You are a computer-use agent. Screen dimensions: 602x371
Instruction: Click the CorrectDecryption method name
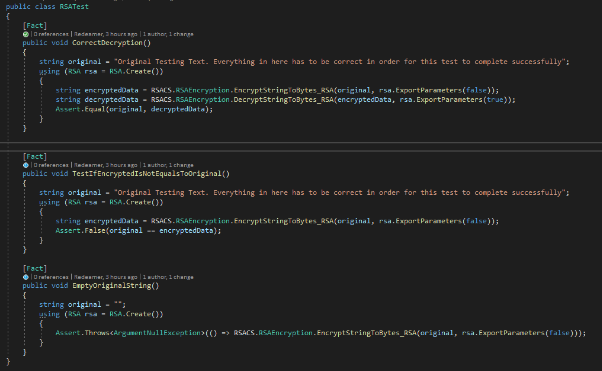point(108,43)
